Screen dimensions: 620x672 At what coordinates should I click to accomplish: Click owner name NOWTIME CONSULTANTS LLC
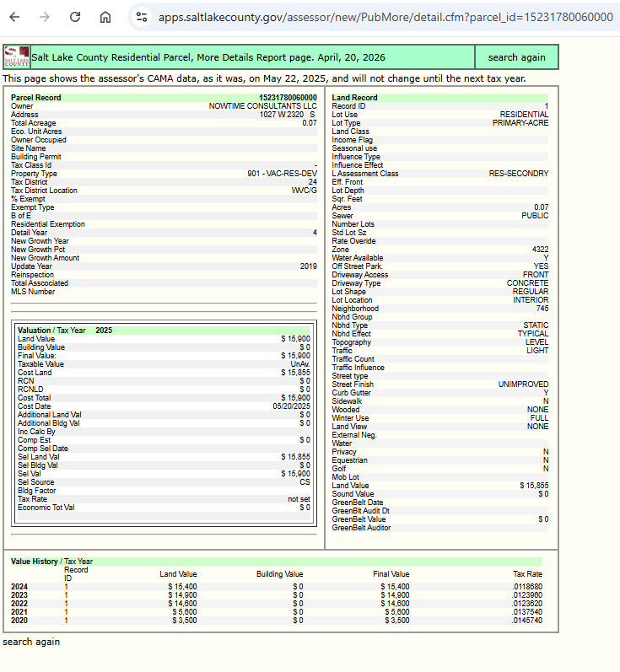(262, 106)
